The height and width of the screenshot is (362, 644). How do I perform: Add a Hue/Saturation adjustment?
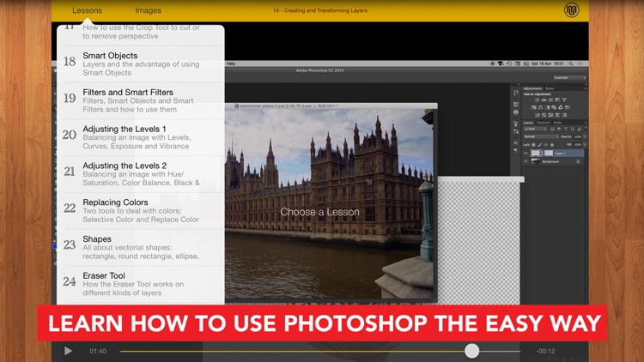[x=534, y=107]
